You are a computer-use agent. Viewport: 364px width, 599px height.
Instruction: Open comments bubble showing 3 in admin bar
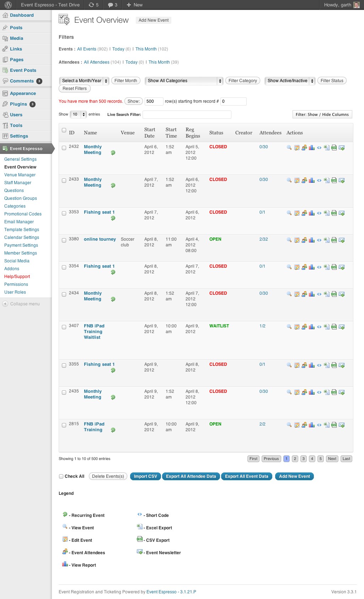pyautogui.click(x=113, y=5)
